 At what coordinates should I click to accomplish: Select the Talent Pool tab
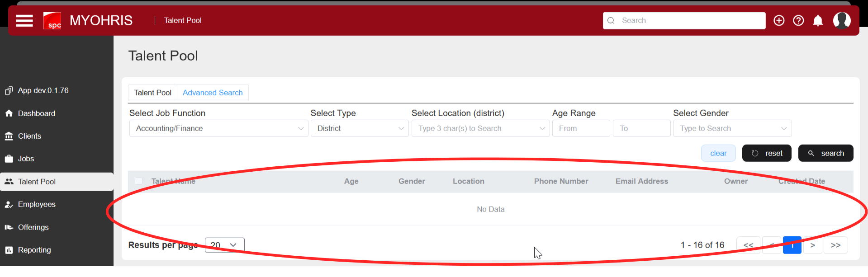[x=152, y=93]
